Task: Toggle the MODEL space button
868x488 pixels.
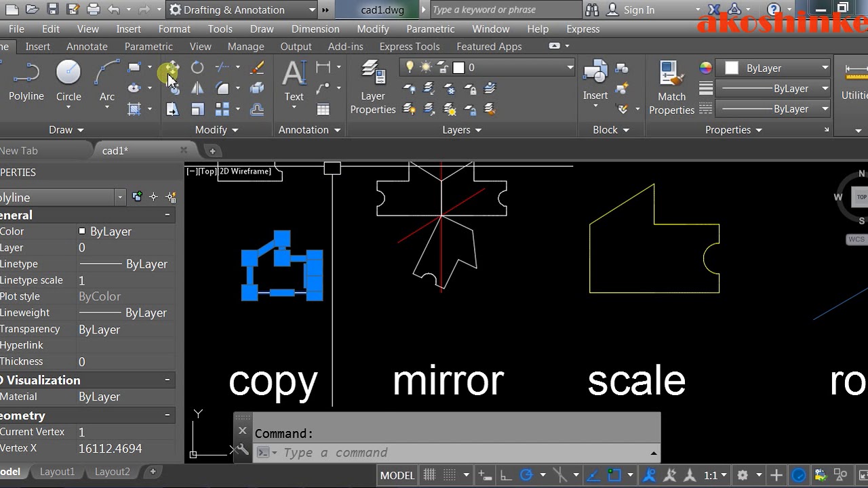Action: pyautogui.click(x=397, y=475)
